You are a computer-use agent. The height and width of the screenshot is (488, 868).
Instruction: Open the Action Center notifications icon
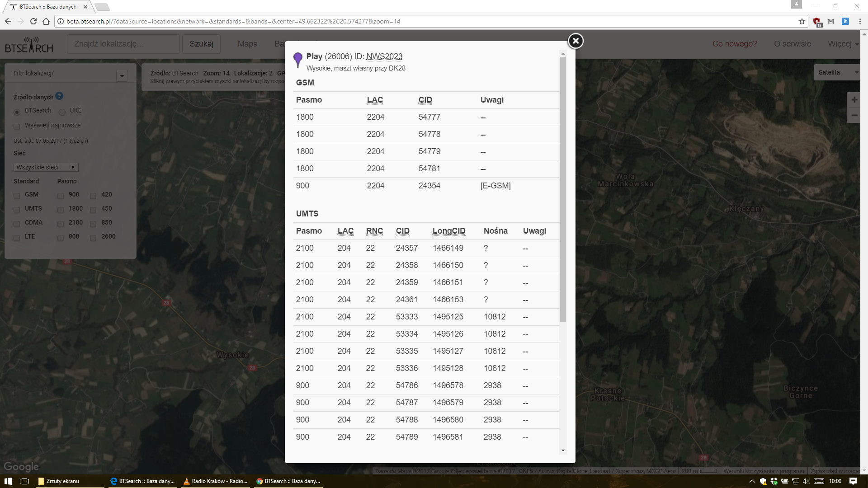853,481
